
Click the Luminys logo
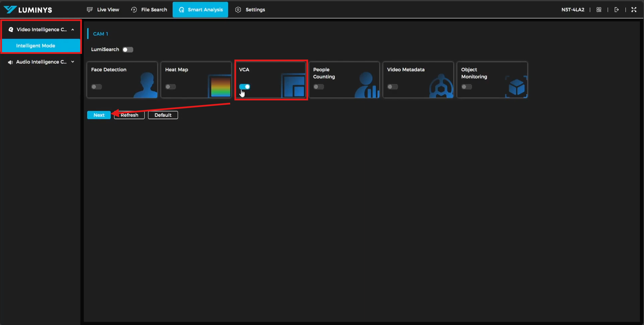pos(28,10)
